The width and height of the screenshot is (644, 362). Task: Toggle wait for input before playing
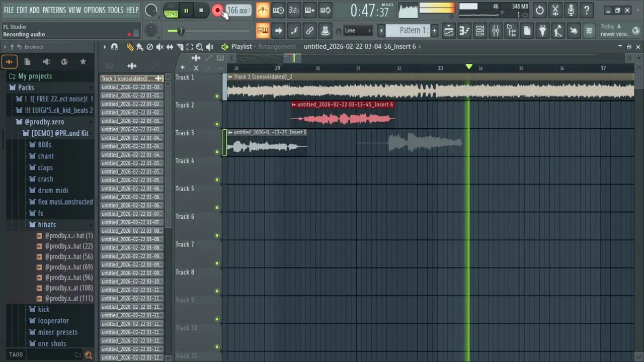(x=278, y=10)
